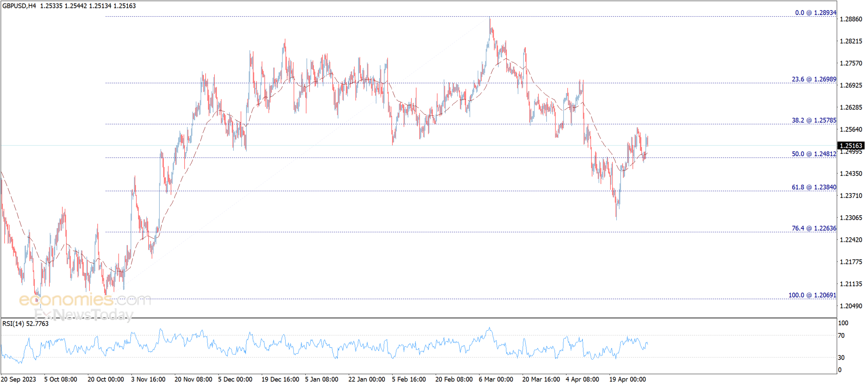Image resolution: width=868 pixels, height=385 pixels.
Task: Click the RSI(14) 52.7763 indicator label
Action: [25, 324]
